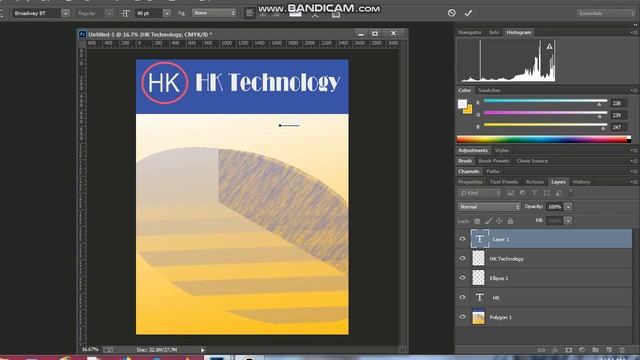Viewport: 640px width, 360px height.
Task: Click the create new layer icon
Action: (x=609, y=350)
